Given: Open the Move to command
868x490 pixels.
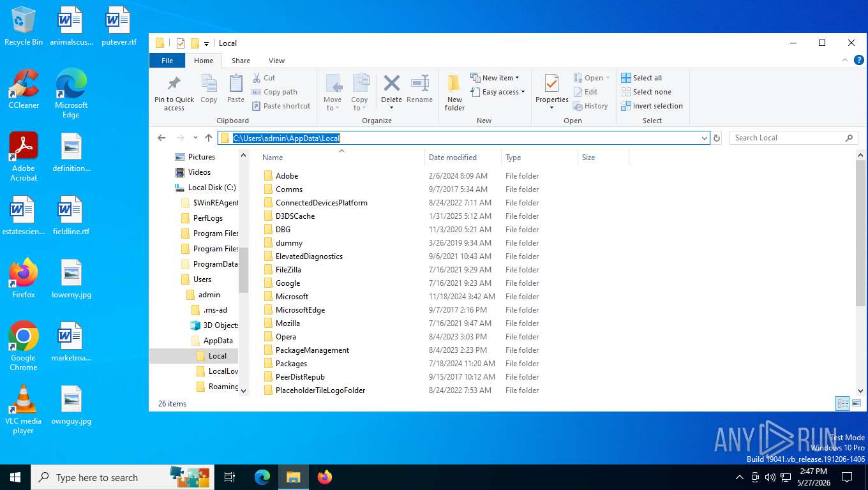Looking at the screenshot, I should (x=333, y=93).
